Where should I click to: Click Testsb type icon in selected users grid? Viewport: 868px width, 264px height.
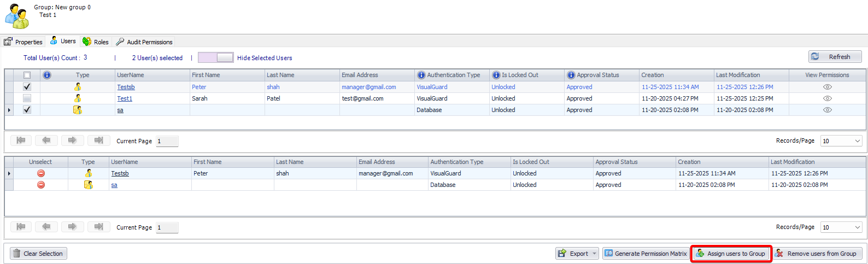coord(88,173)
